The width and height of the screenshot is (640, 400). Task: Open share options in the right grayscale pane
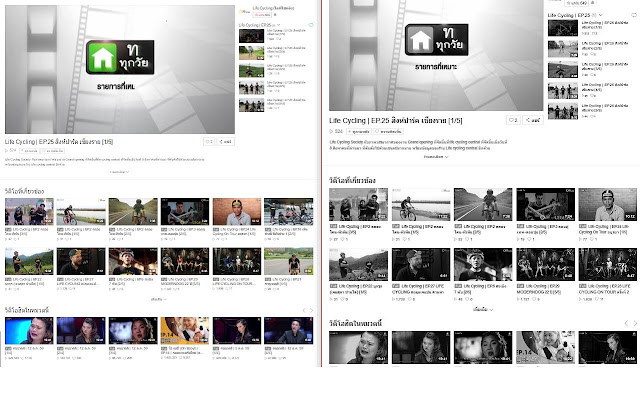(x=534, y=119)
